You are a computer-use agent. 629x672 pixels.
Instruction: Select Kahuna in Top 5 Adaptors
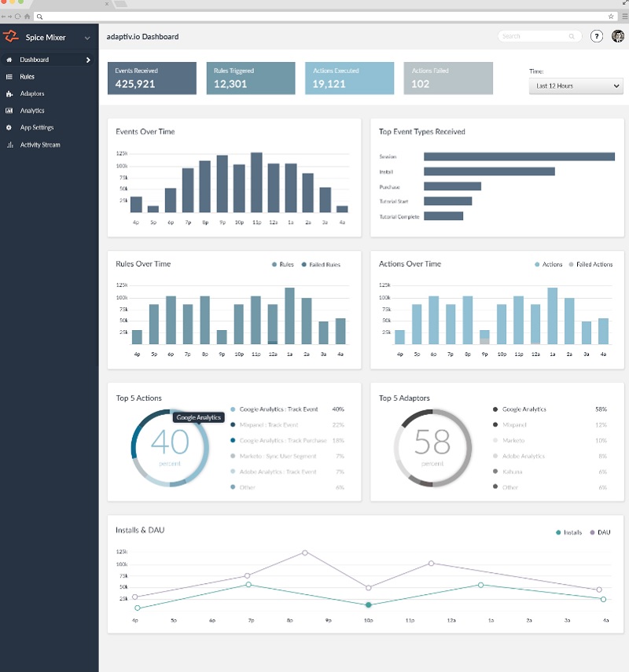coord(550,472)
